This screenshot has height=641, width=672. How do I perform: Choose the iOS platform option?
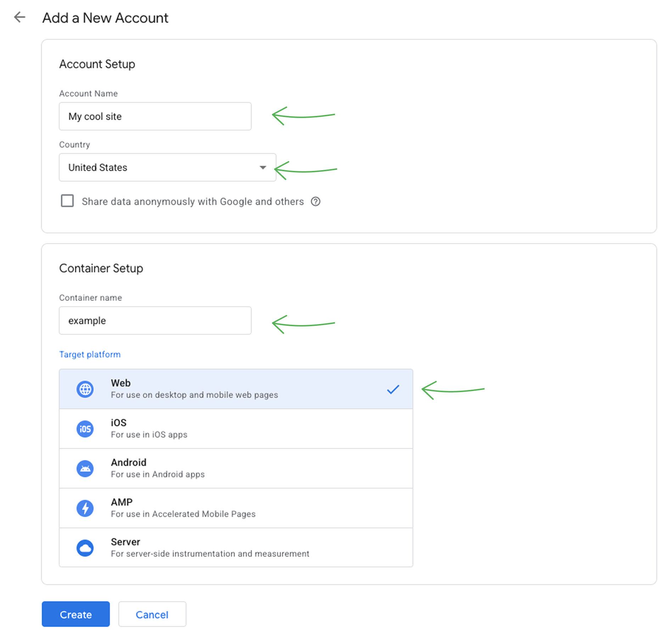pyautogui.click(x=236, y=429)
